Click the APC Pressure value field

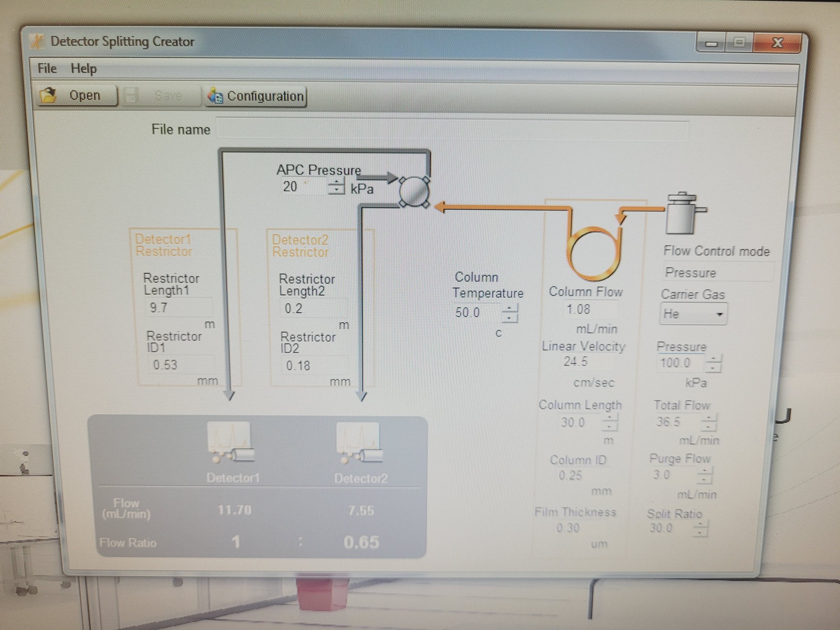click(x=301, y=187)
